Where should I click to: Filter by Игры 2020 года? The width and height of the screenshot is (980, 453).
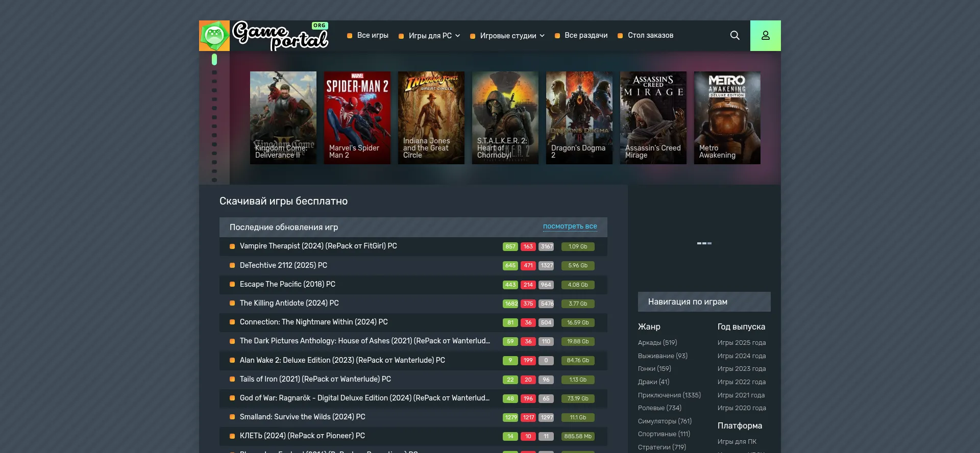[742, 408]
